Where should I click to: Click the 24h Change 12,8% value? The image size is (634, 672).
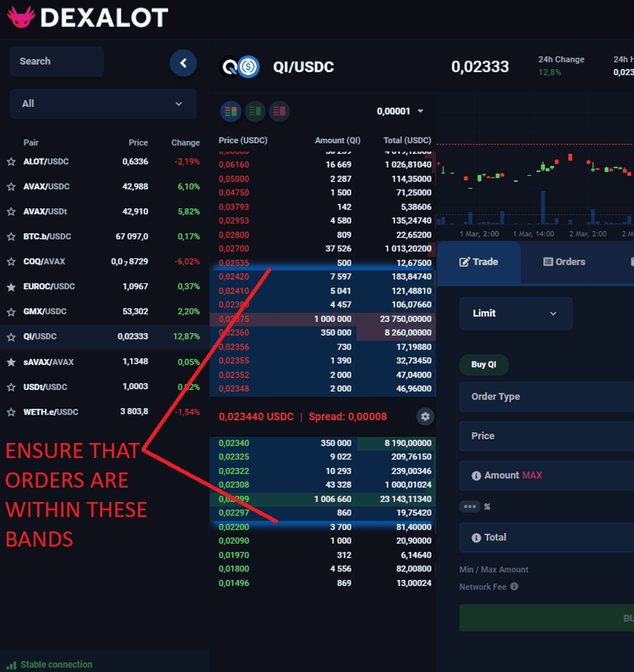(x=549, y=72)
